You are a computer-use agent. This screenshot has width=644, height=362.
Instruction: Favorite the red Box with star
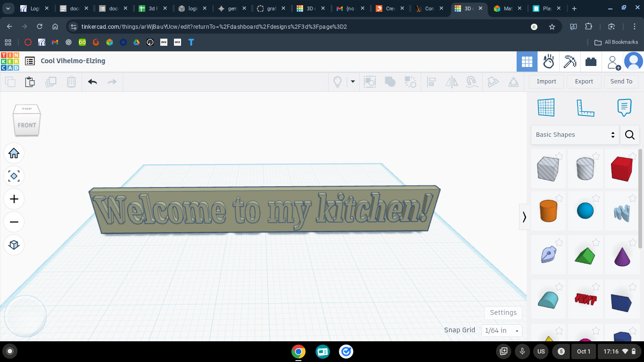[632, 156]
